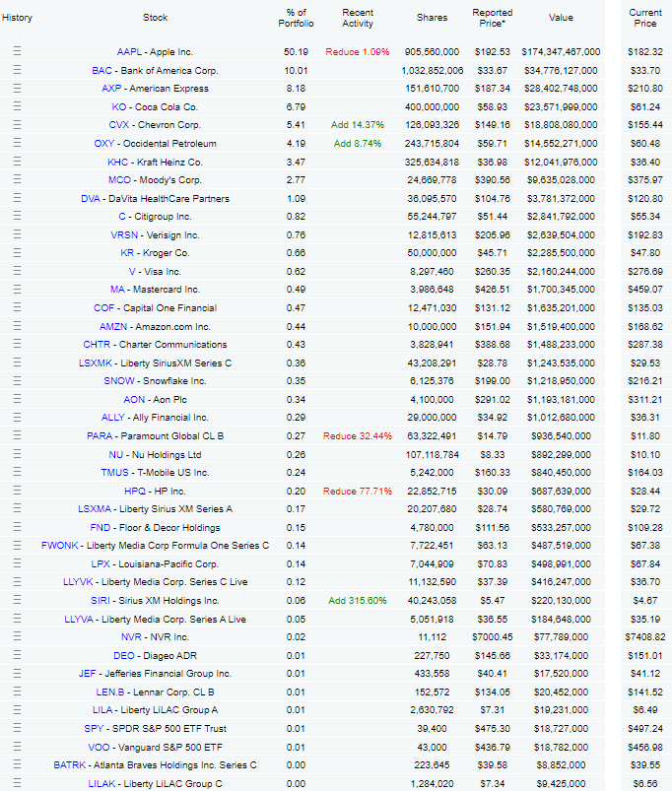Open history icon for Bank of America row
The height and width of the screenshot is (791, 672).
[x=17, y=70]
